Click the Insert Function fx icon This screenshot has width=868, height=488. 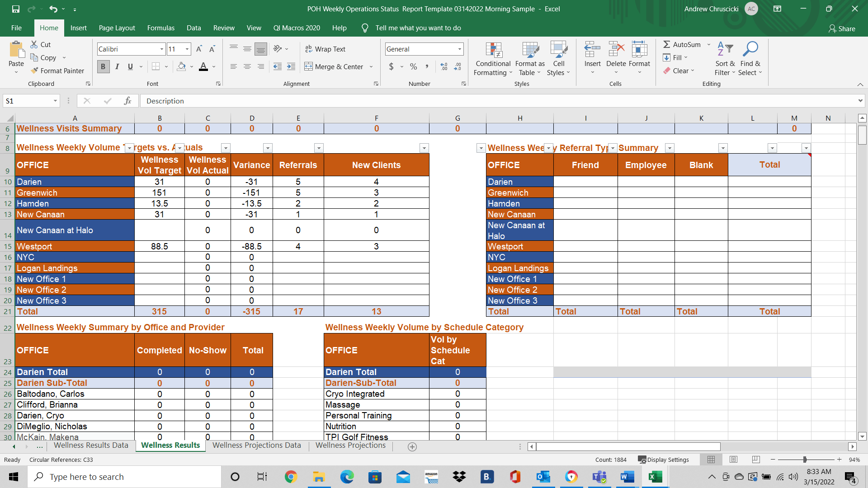(128, 101)
